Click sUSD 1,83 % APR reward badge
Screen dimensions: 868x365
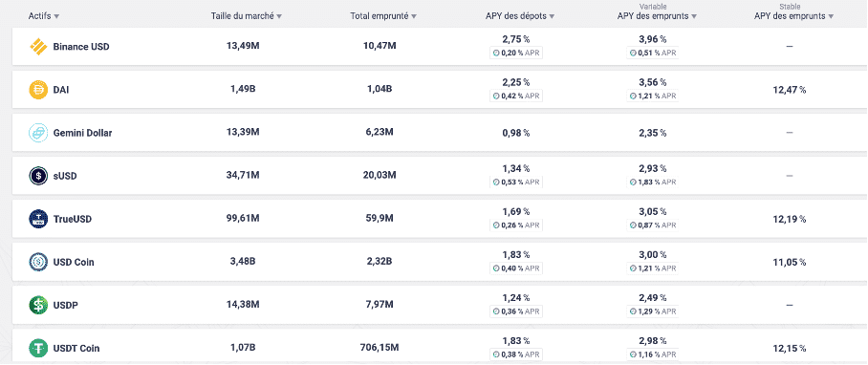[x=653, y=182]
